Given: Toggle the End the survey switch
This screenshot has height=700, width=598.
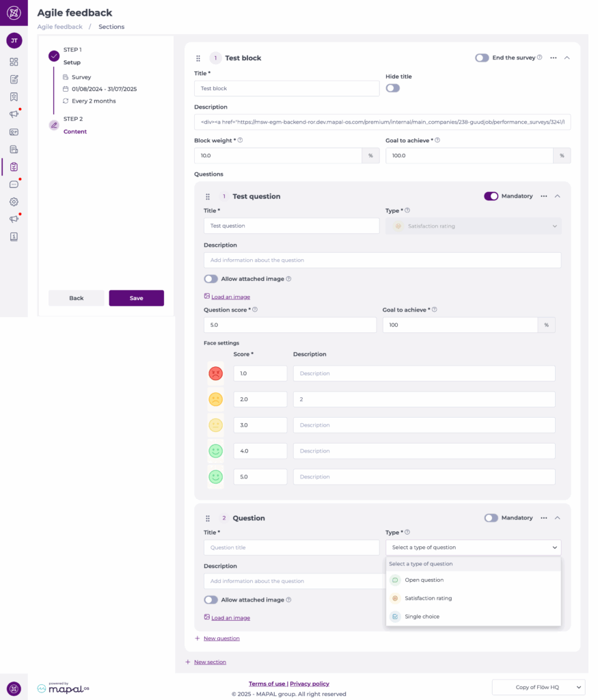Looking at the screenshot, I should [482, 58].
